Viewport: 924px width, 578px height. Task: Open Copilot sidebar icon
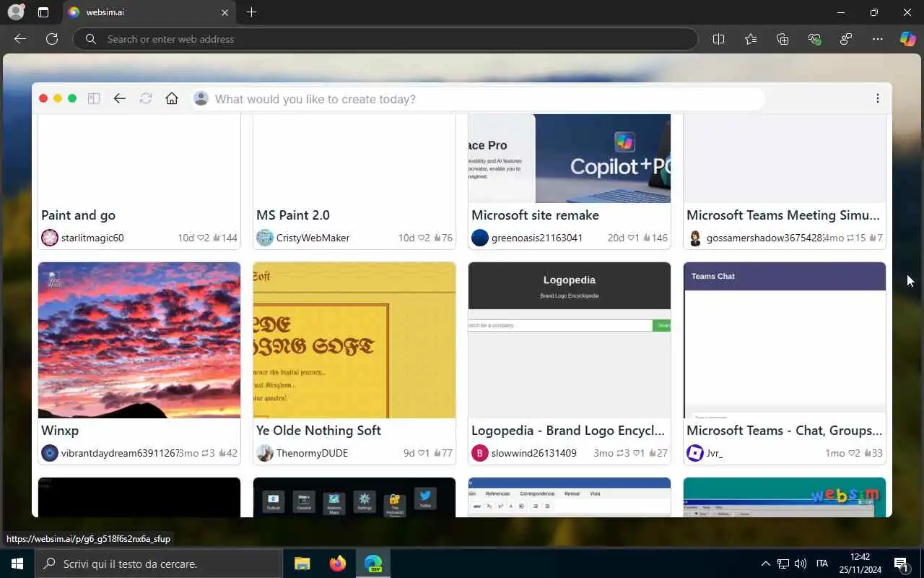point(907,39)
